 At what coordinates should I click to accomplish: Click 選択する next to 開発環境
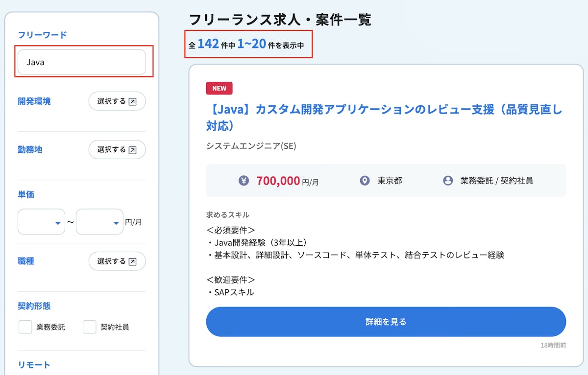tap(117, 101)
